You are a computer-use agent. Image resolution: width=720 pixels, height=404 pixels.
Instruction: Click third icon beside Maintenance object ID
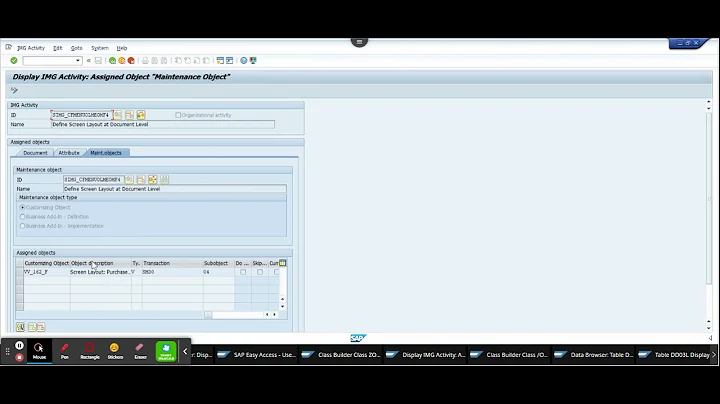tap(152, 180)
